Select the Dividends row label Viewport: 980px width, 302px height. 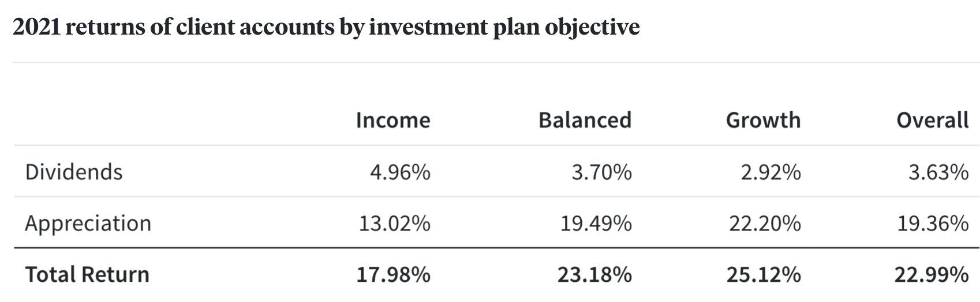[74, 172]
